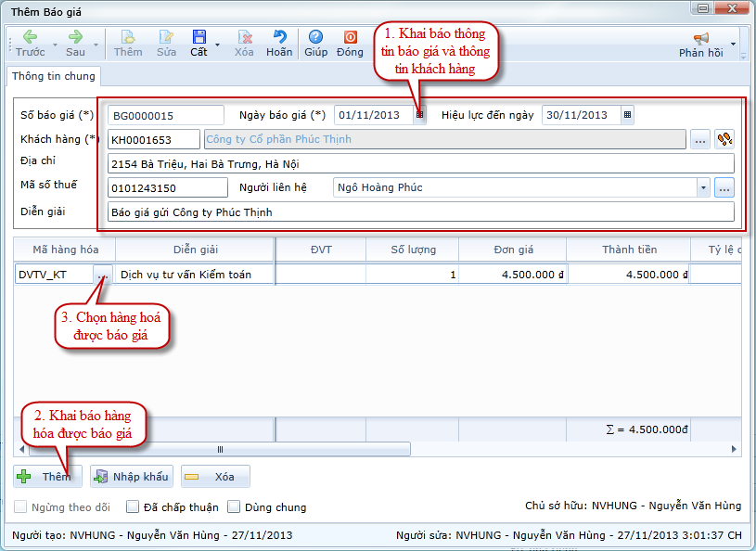Open calendar picker for Ngày báo giá
The height and width of the screenshot is (551, 756).
point(419,115)
